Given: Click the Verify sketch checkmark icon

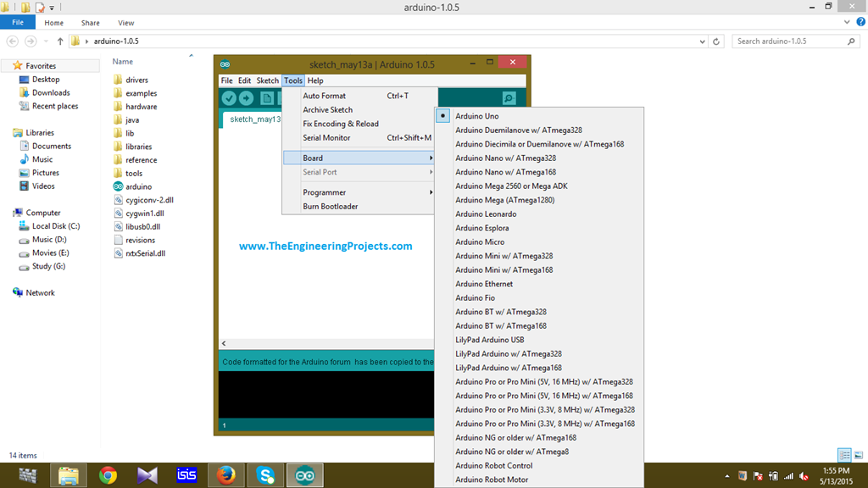Looking at the screenshot, I should (x=229, y=97).
